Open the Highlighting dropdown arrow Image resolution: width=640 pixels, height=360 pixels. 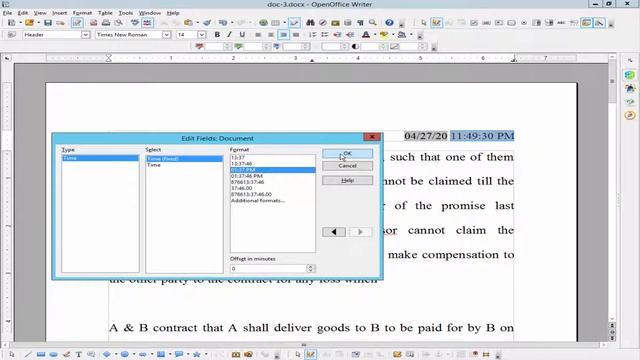coord(393,35)
